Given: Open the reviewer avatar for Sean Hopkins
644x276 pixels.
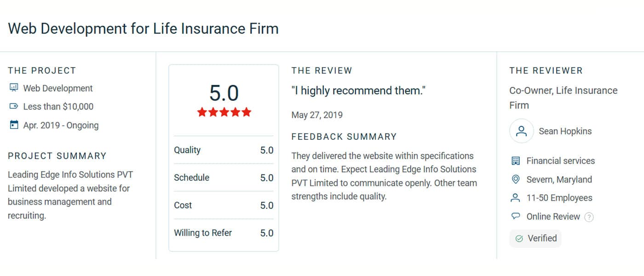Looking at the screenshot, I should [521, 131].
